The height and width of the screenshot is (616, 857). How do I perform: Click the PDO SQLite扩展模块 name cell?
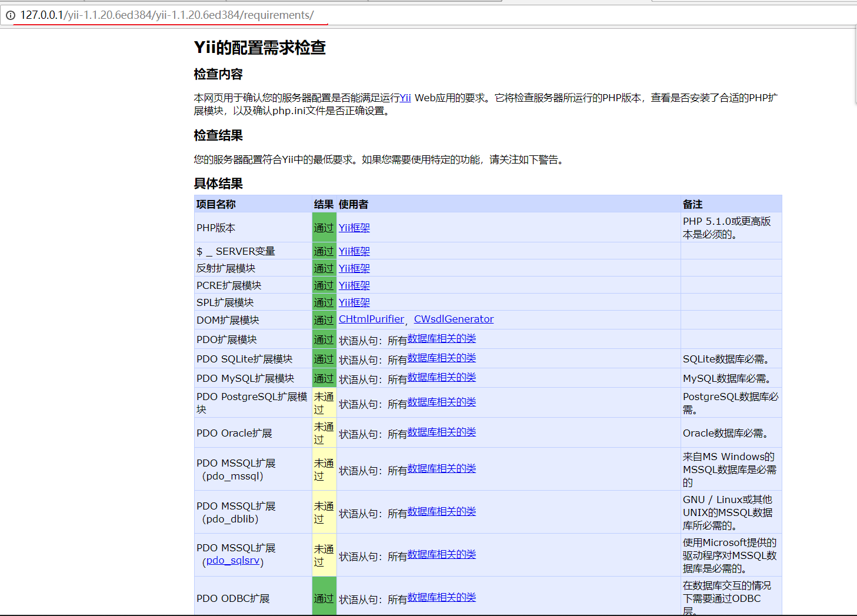click(x=253, y=359)
